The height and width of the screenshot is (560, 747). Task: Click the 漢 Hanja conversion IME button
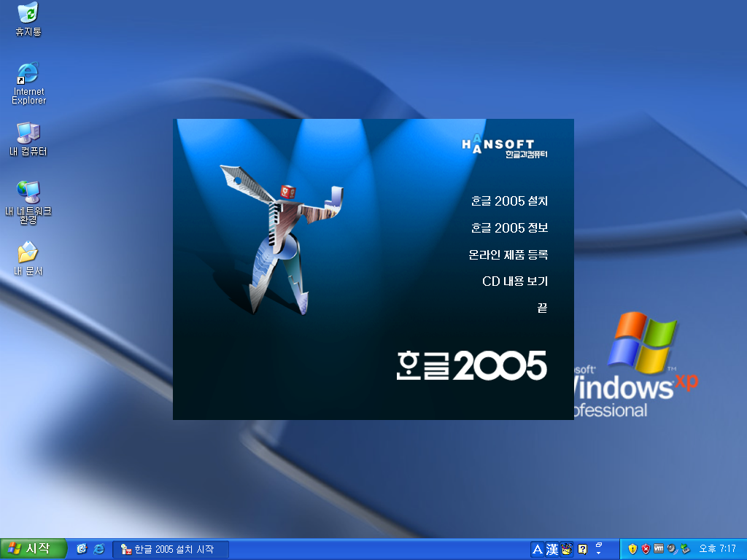click(552, 550)
